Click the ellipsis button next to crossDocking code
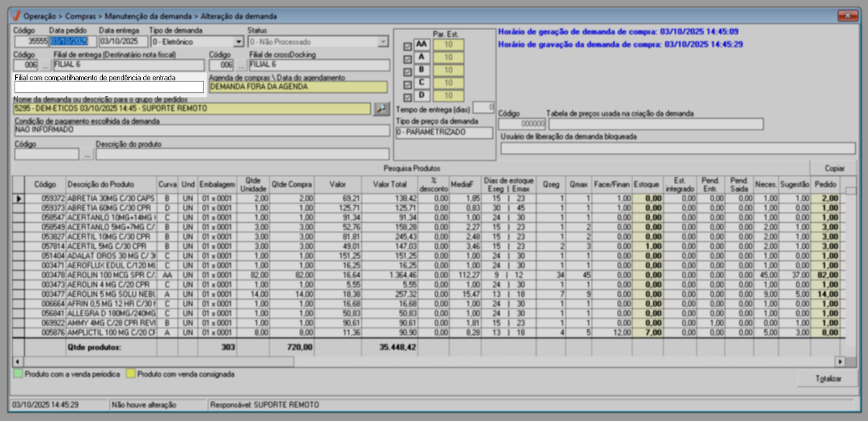Screen dimensions: 868x421 [x=241, y=65]
